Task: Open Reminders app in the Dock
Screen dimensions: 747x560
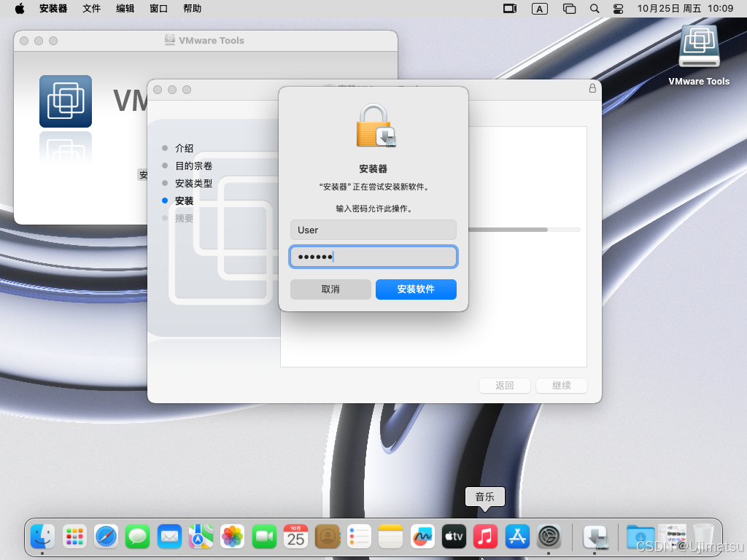Action: 359,536
